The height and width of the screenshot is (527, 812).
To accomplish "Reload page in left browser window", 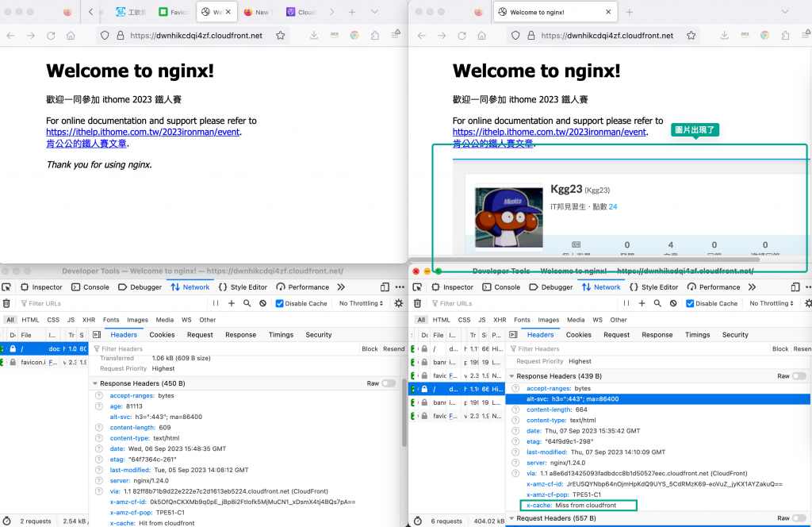I will coord(51,36).
